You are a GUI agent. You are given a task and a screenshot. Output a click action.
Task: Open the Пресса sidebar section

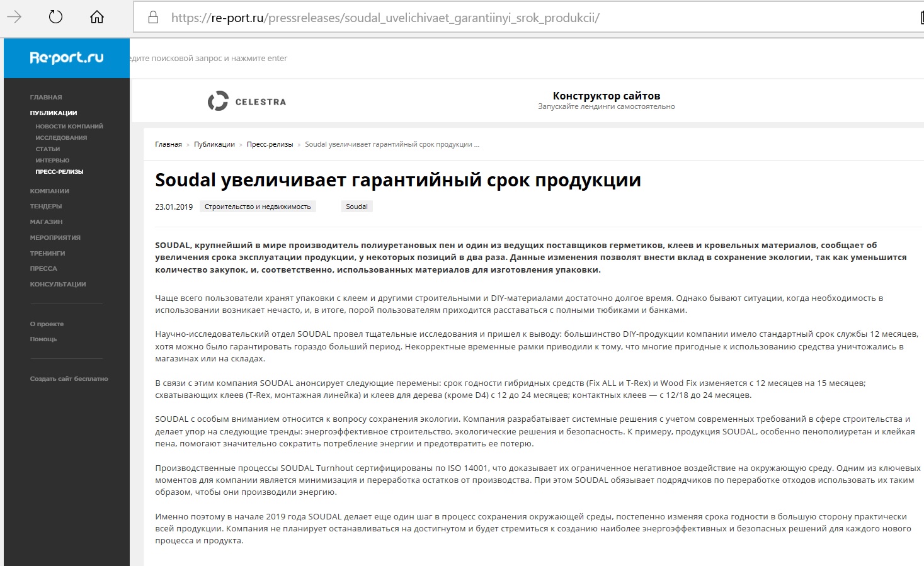pos(43,269)
